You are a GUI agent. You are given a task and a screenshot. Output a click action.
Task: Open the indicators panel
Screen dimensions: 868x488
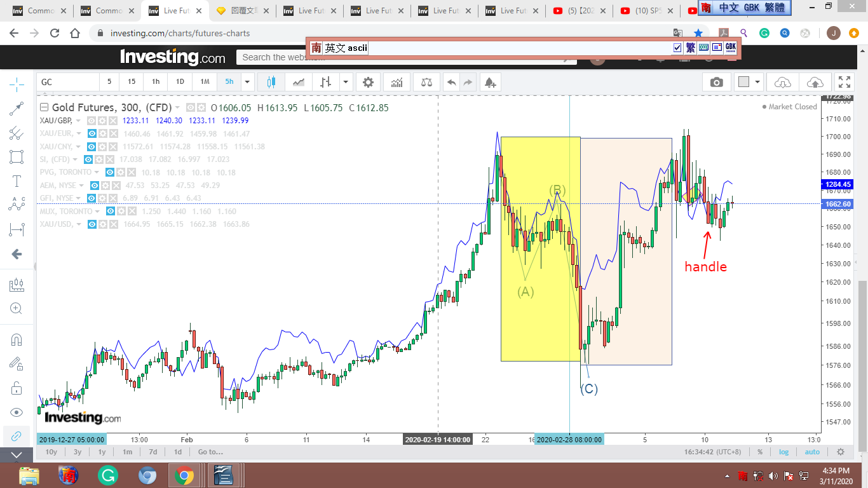click(397, 82)
